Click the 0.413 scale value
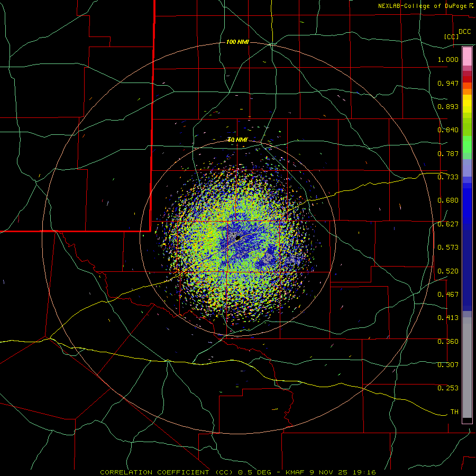This screenshot has width=476, height=476. coord(448,318)
